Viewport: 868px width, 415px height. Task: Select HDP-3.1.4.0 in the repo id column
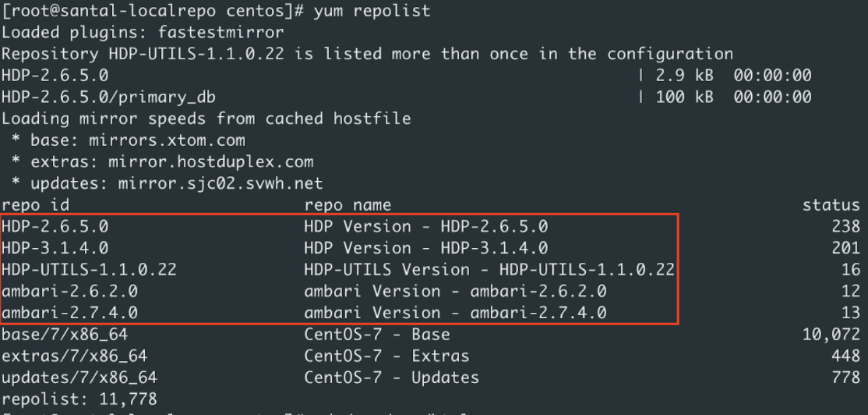[55, 248]
